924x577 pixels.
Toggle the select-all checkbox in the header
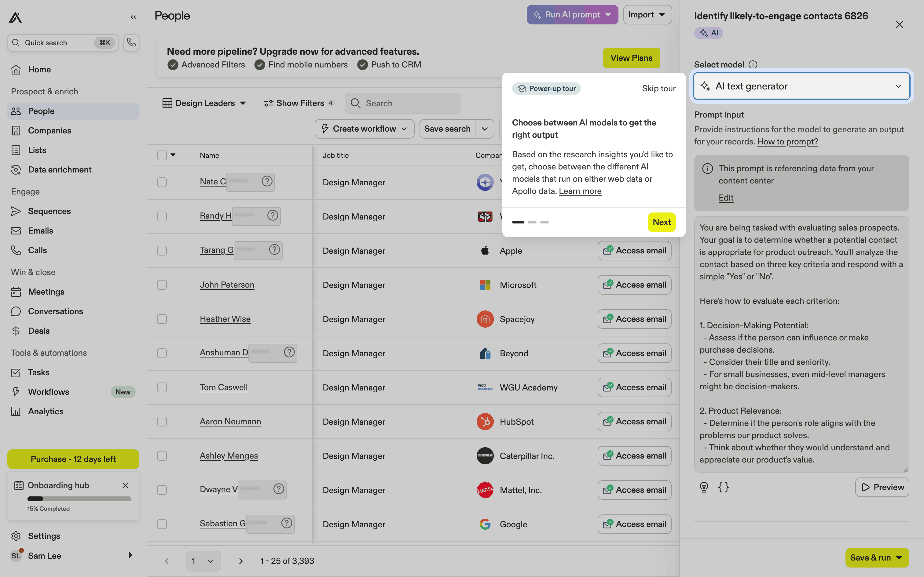(x=162, y=155)
